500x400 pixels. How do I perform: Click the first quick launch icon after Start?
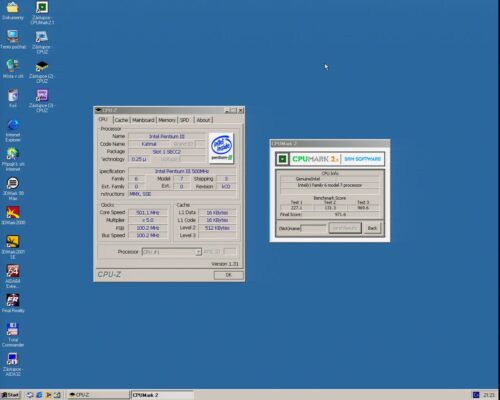pyautogui.click(x=30, y=395)
